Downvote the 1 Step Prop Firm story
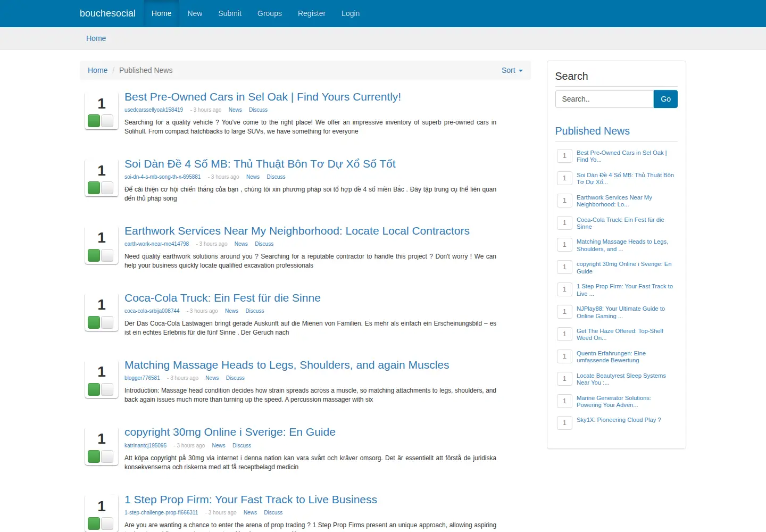 107,523
